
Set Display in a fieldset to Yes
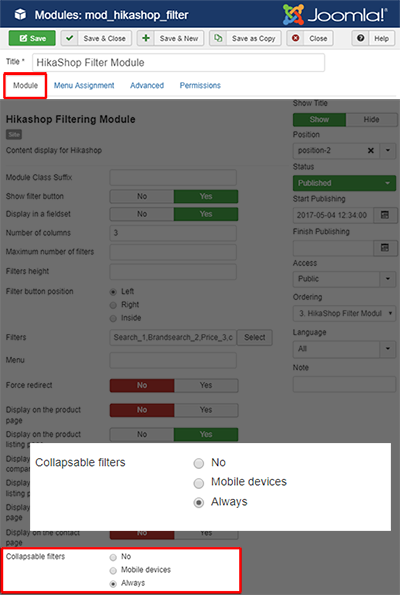pyautogui.click(x=206, y=214)
